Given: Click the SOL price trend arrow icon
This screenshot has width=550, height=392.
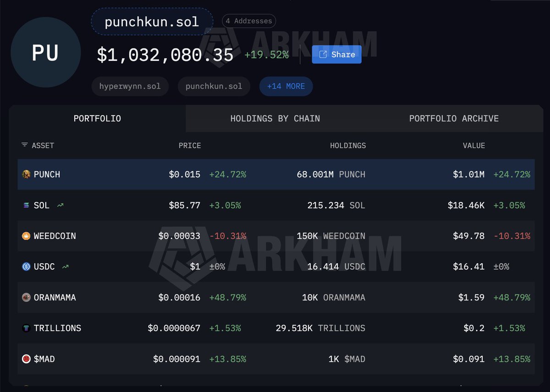Looking at the screenshot, I should click(60, 205).
